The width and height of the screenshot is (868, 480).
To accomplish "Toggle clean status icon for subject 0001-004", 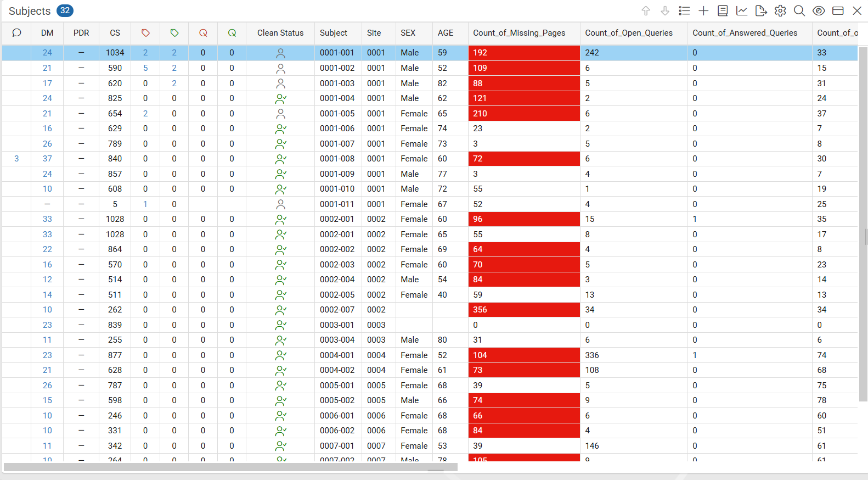I will pyautogui.click(x=280, y=98).
